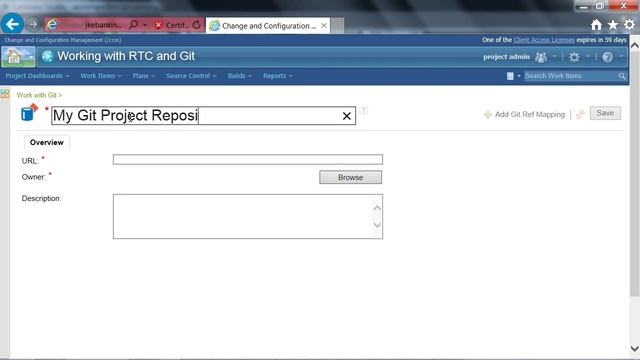Click the red certificate error icon

(158, 25)
